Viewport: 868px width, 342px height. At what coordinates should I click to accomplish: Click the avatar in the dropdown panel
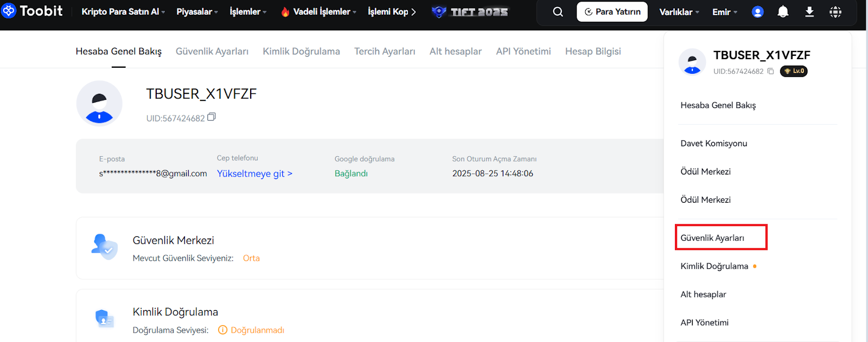[692, 61]
